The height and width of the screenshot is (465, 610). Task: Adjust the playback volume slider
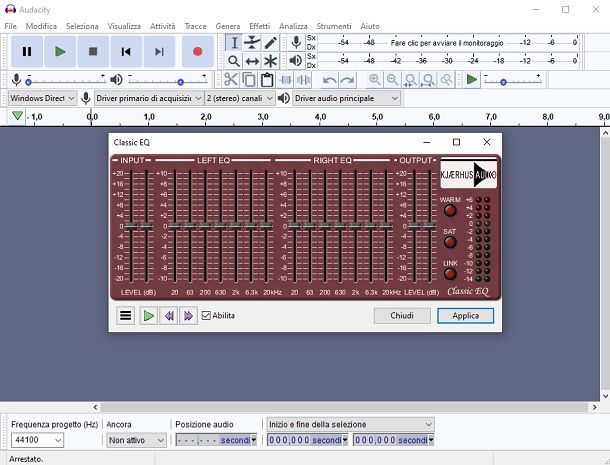[167, 80]
